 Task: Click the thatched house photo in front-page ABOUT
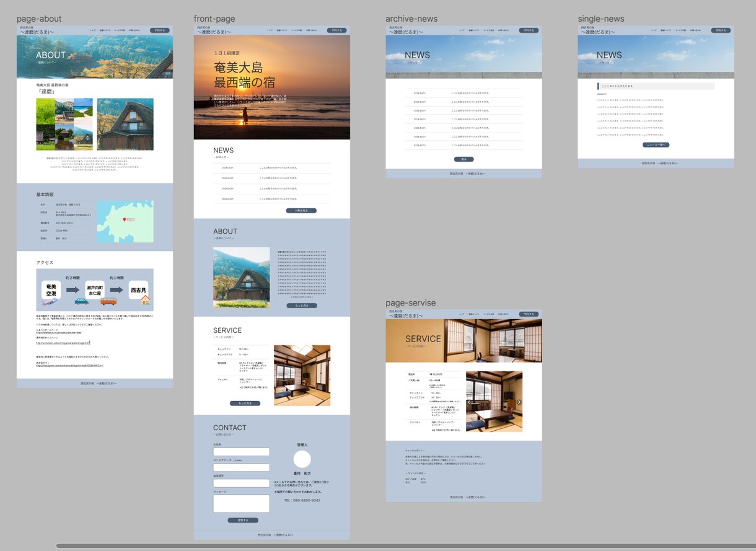point(241,278)
